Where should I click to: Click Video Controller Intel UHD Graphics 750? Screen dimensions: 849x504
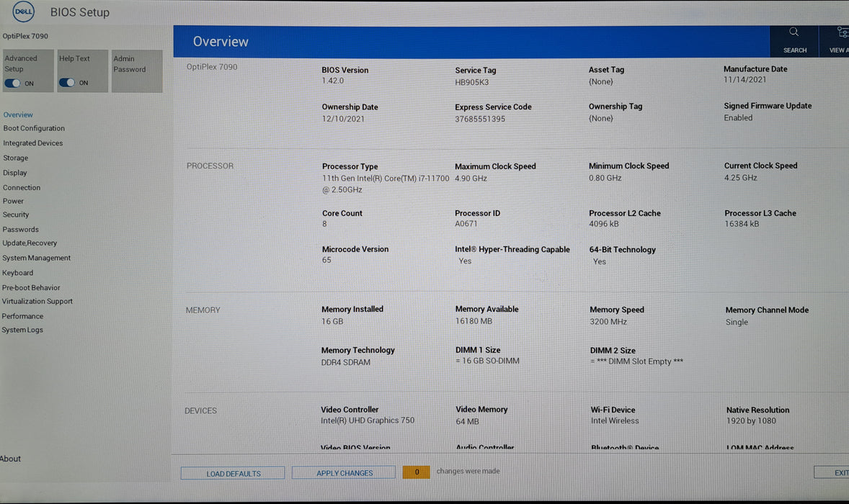[x=367, y=420]
